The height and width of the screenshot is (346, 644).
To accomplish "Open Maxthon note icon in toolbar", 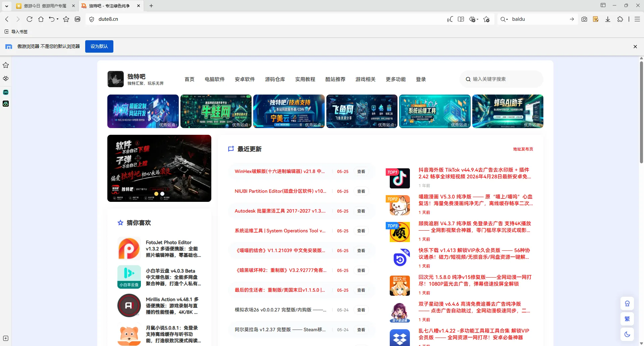I will [596, 19].
